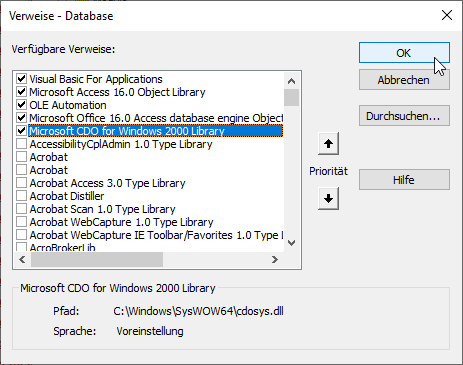The image size is (463, 365).
Task: Uncheck OLE Automation reference
Action: pos(22,105)
